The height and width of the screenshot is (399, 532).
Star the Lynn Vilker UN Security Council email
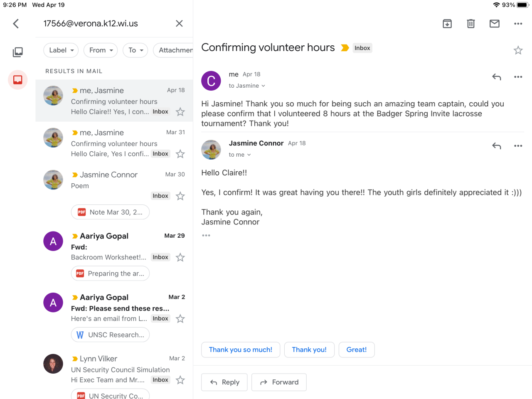coord(180,380)
